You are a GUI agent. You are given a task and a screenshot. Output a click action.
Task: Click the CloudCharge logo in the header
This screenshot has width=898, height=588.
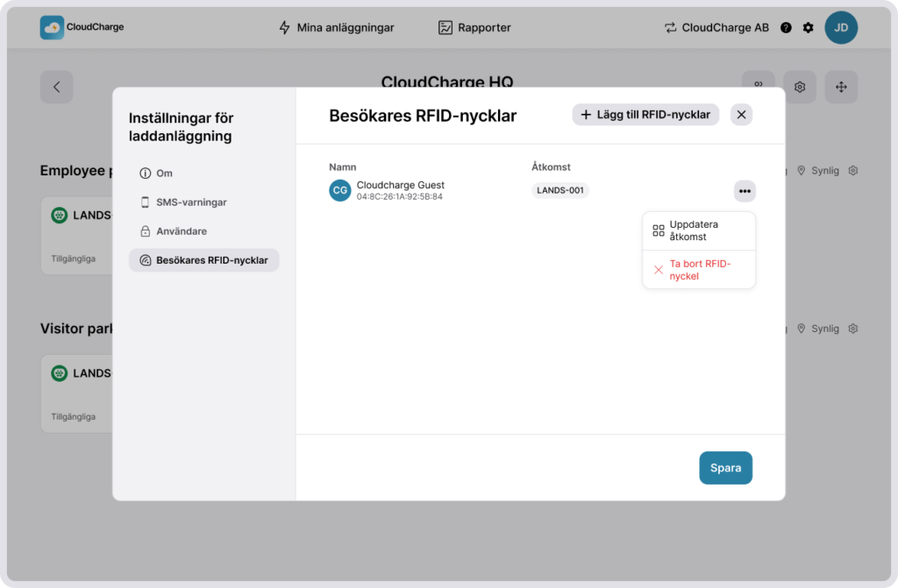coord(82,27)
